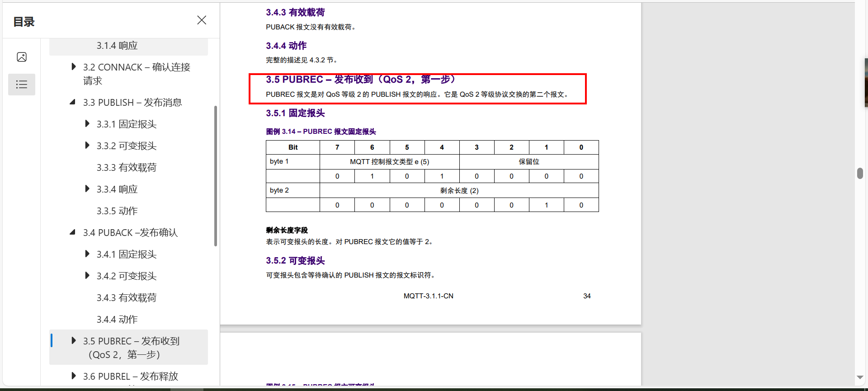Click heading 3.5.2 可变报头 in document
Screen dimensions: 868x391
pyautogui.click(x=295, y=261)
